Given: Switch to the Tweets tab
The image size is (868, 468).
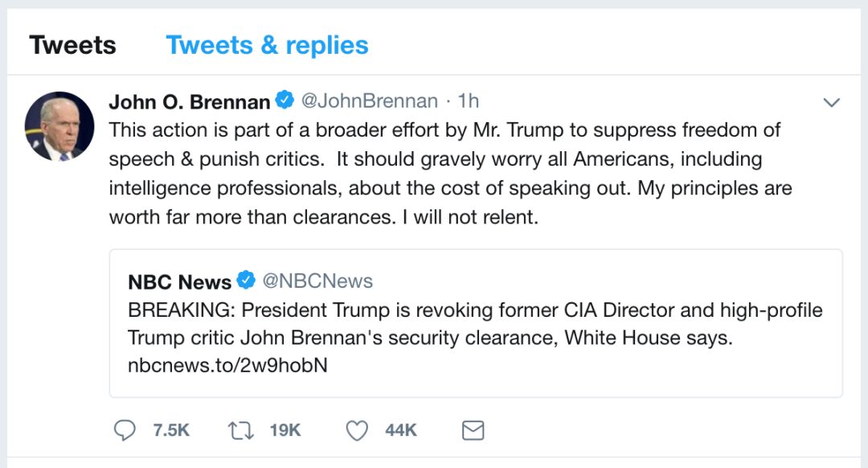Looking at the screenshot, I should [73, 44].
